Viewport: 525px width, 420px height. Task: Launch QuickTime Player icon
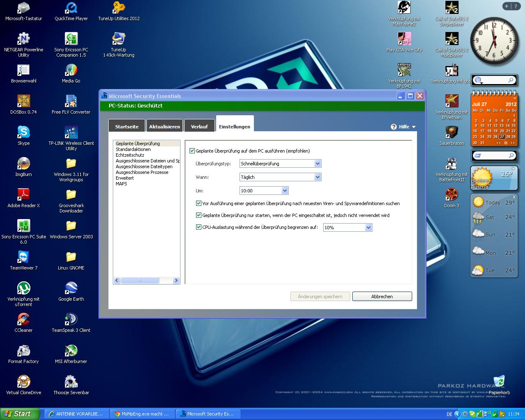click(x=71, y=8)
